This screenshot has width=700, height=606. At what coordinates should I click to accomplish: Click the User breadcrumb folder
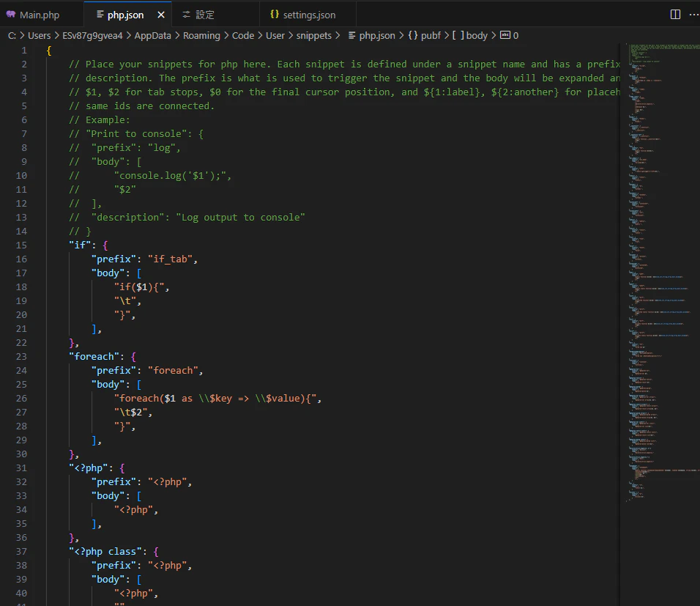(275, 35)
